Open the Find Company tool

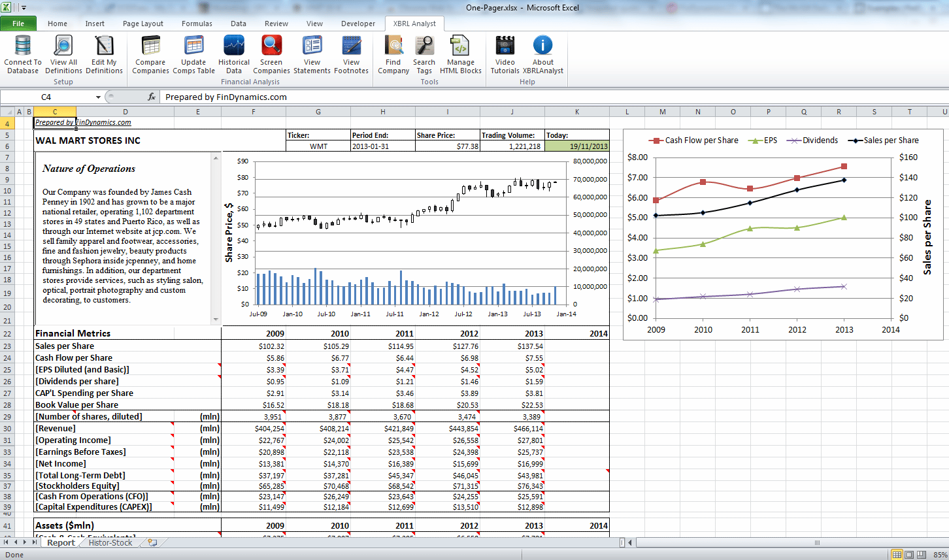coord(393,54)
